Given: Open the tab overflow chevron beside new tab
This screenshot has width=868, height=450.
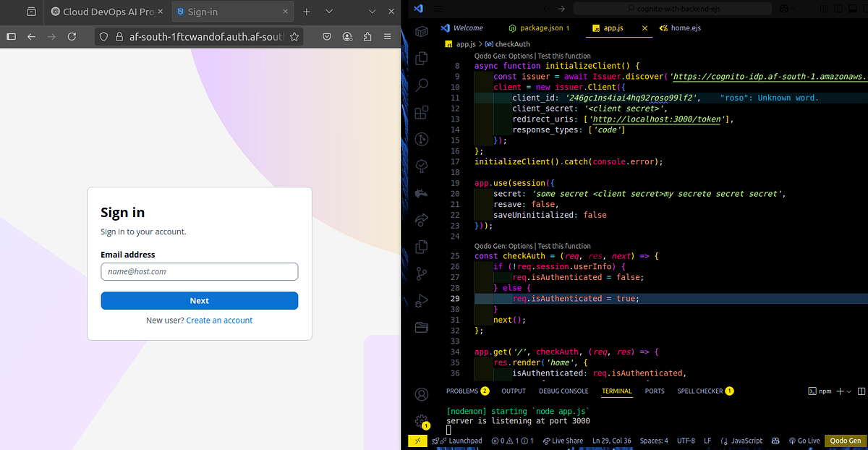Looking at the screenshot, I should click(329, 12).
